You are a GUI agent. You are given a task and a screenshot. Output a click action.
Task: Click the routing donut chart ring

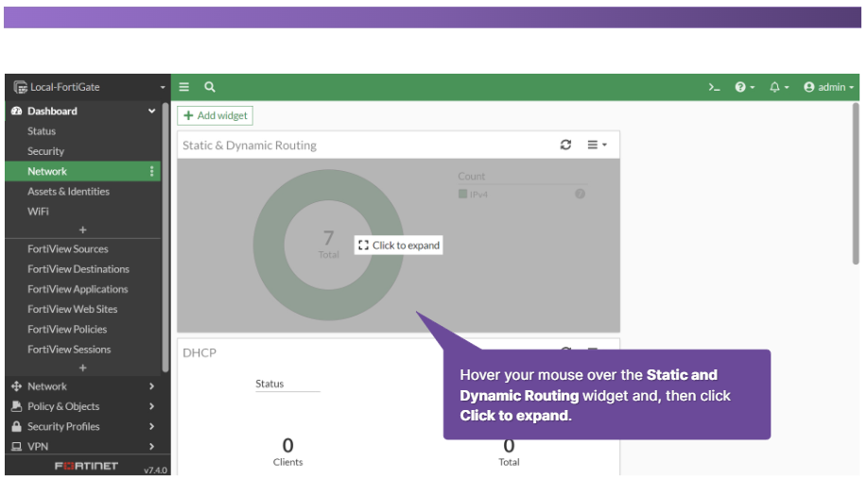(269, 245)
